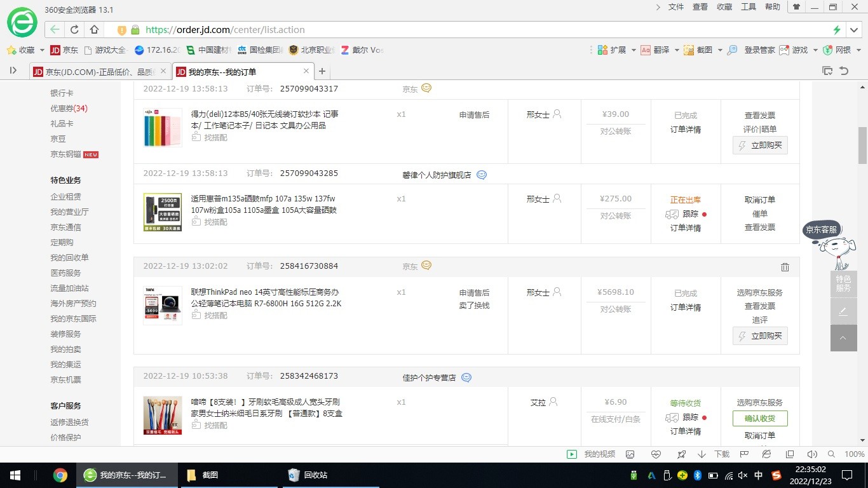Click the edit pencil floating sidebar button
The image size is (868, 488).
point(843,311)
